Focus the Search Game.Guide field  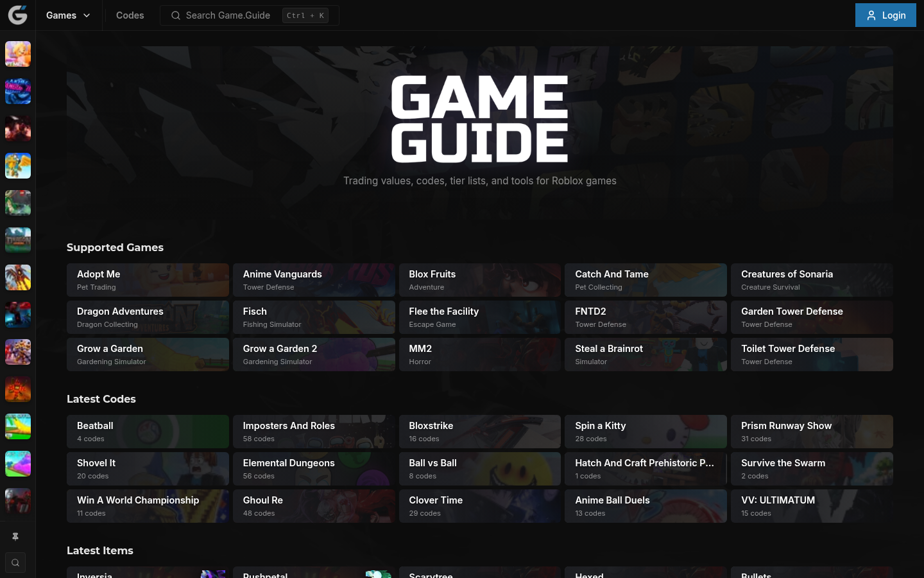pyautogui.click(x=250, y=15)
